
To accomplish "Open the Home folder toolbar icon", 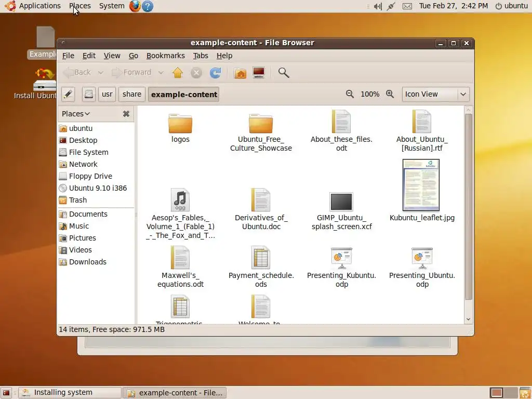I will click(240, 73).
